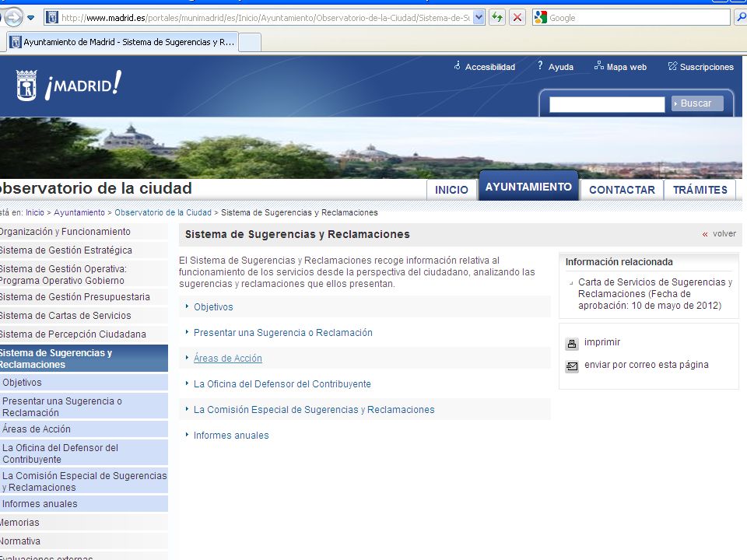Click the Ayuda question mark icon

[540, 65]
